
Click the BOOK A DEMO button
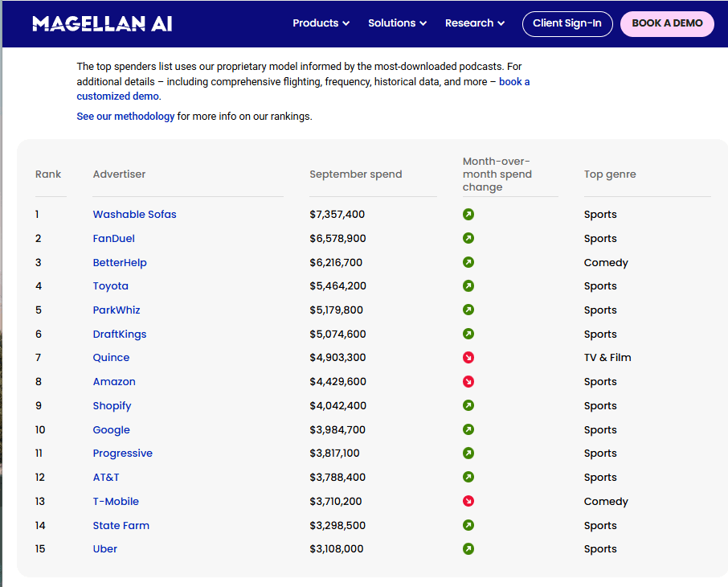667,23
